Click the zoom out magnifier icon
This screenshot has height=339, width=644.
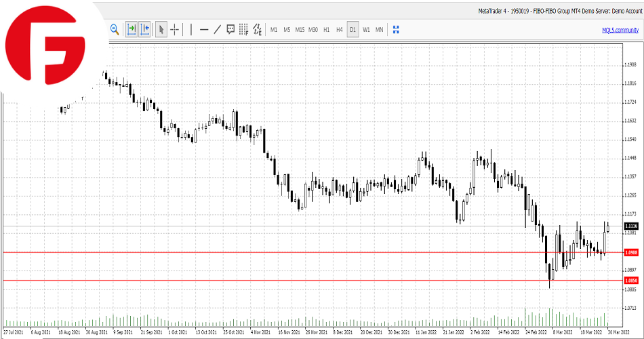tap(115, 29)
